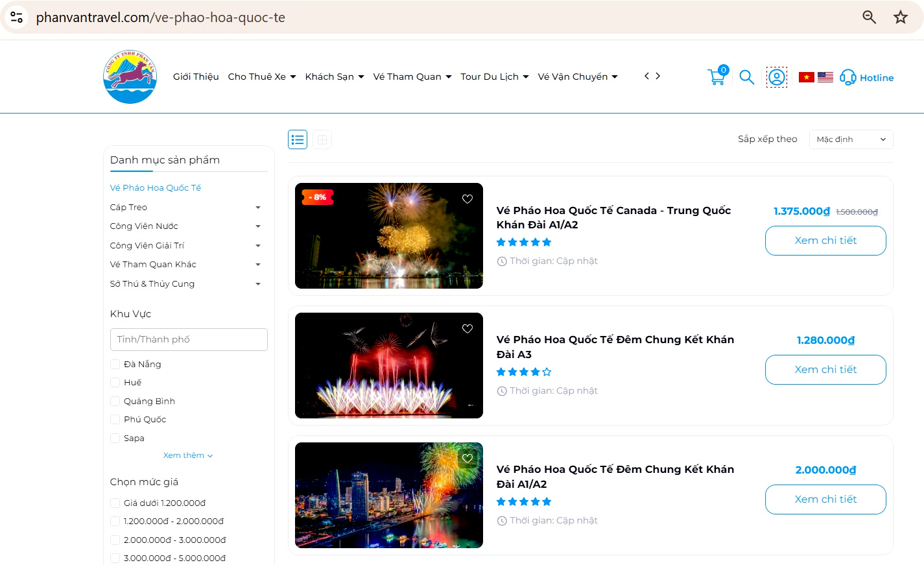
Task: Open the Canada - Trung Quốc fireworks thumbnail
Action: [x=389, y=235]
